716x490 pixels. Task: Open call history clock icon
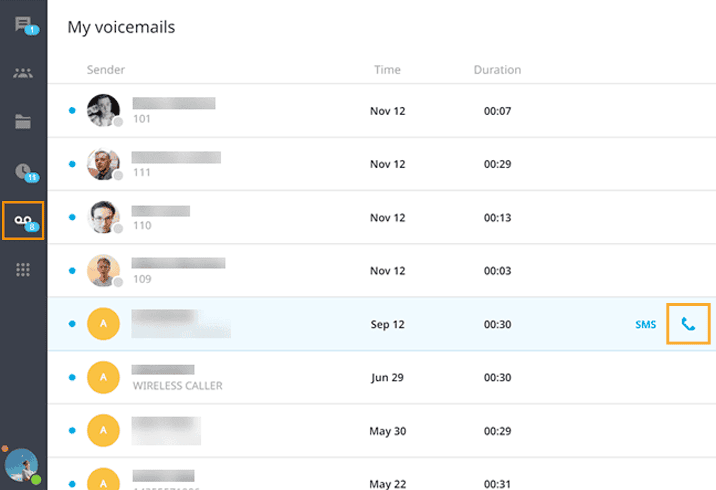click(23, 171)
